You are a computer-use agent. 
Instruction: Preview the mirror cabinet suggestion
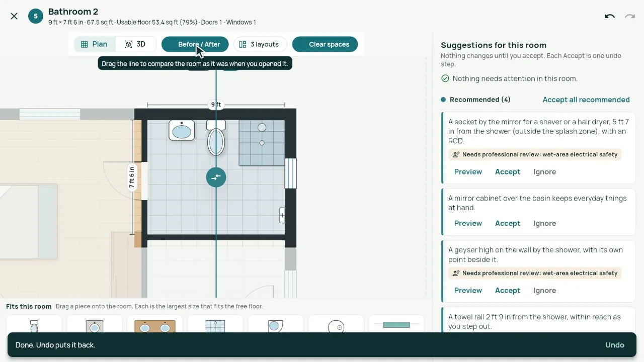468,224
